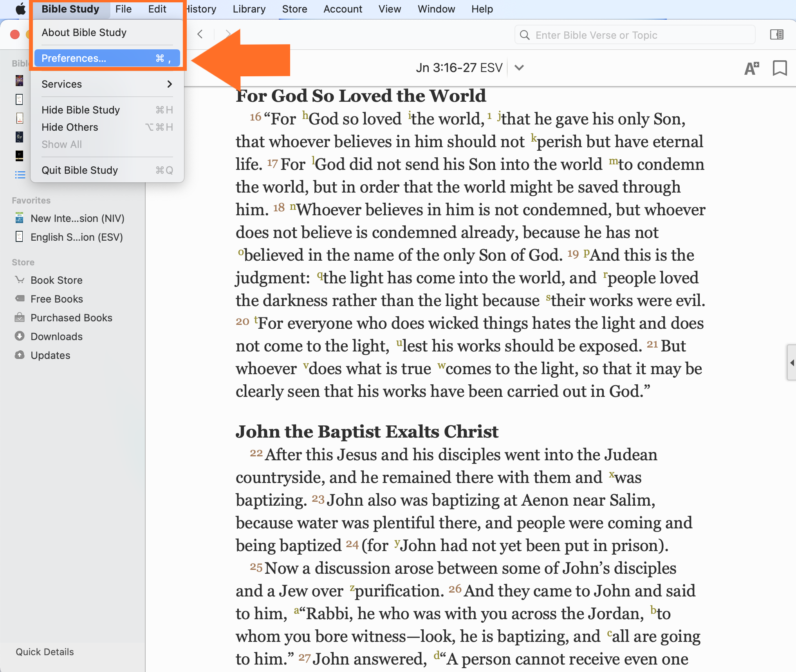Go back with the left arrow

tap(200, 34)
